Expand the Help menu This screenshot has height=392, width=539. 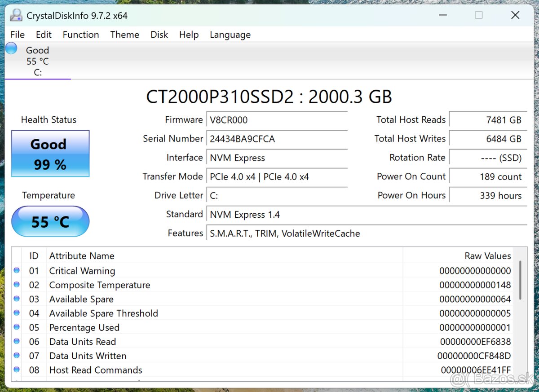pos(189,35)
